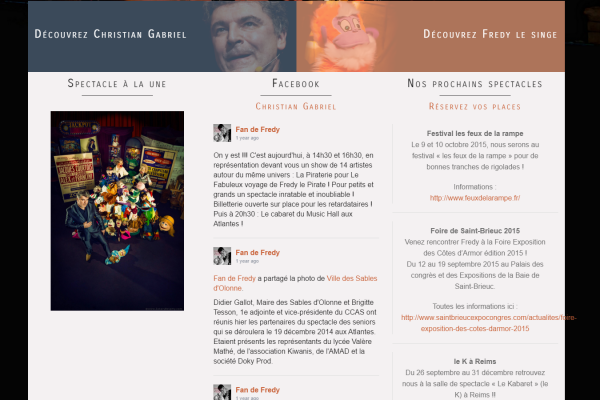Click the Fan de Fredy link in shared-photo text
The image size is (600, 400).
234,278
